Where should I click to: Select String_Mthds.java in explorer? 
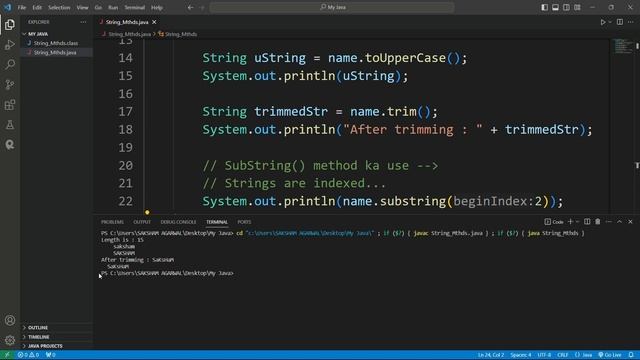coord(56,53)
